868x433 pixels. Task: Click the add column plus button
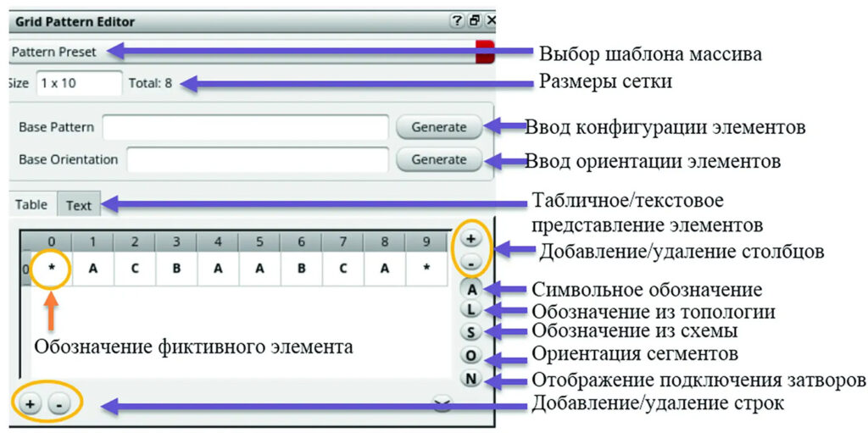pos(471,239)
